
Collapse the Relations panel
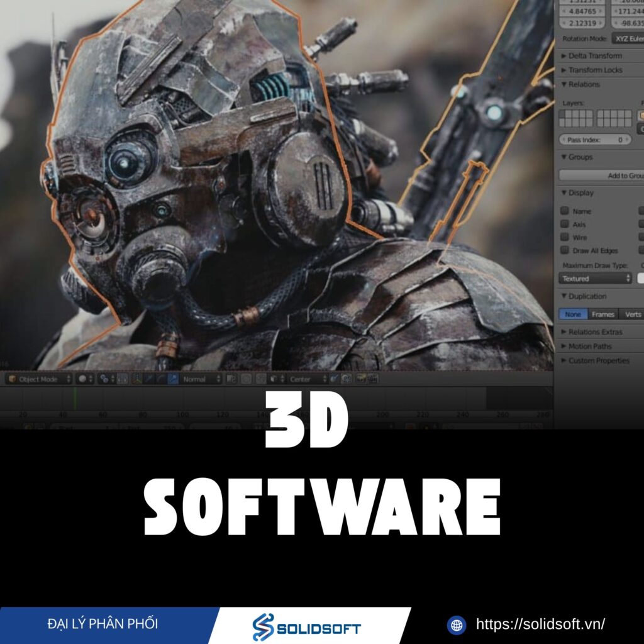(580, 85)
